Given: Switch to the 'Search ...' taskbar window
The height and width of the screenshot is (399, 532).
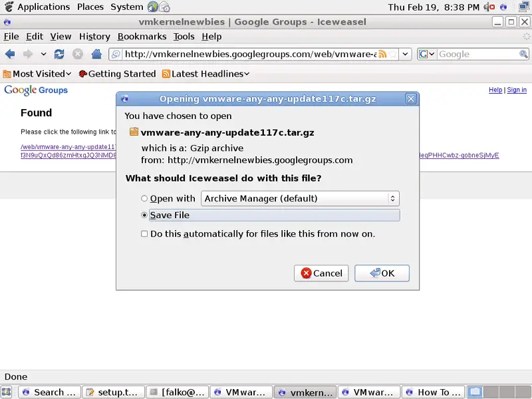Looking at the screenshot, I should (49, 392).
